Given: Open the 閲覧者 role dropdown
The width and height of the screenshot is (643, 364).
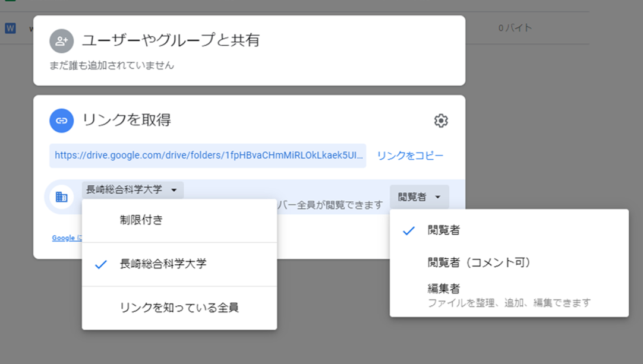Looking at the screenshot, I should (x=419, y=197).
